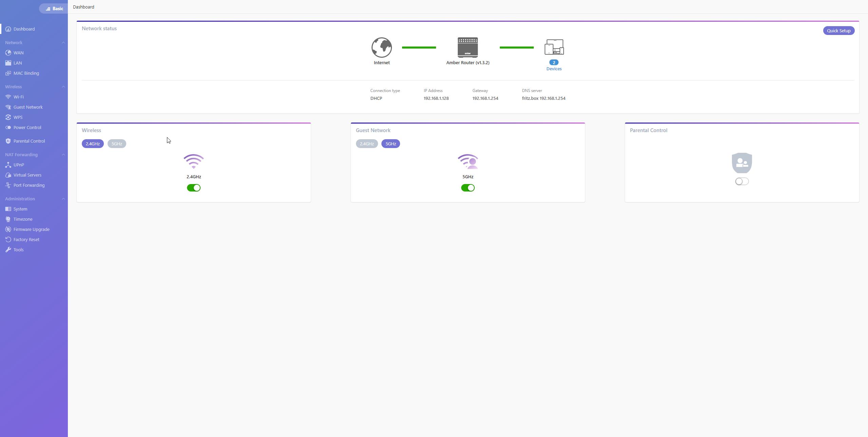Click the Basic mode button

(54, 8)
